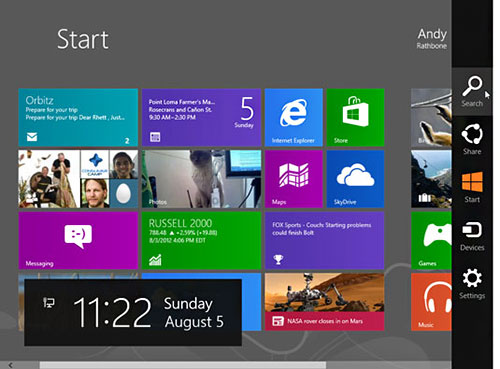Click the horizontal scrollbar left arrow
Viewport: 500px width, 369px height.
pyautogui.click(x=11, y=365)
